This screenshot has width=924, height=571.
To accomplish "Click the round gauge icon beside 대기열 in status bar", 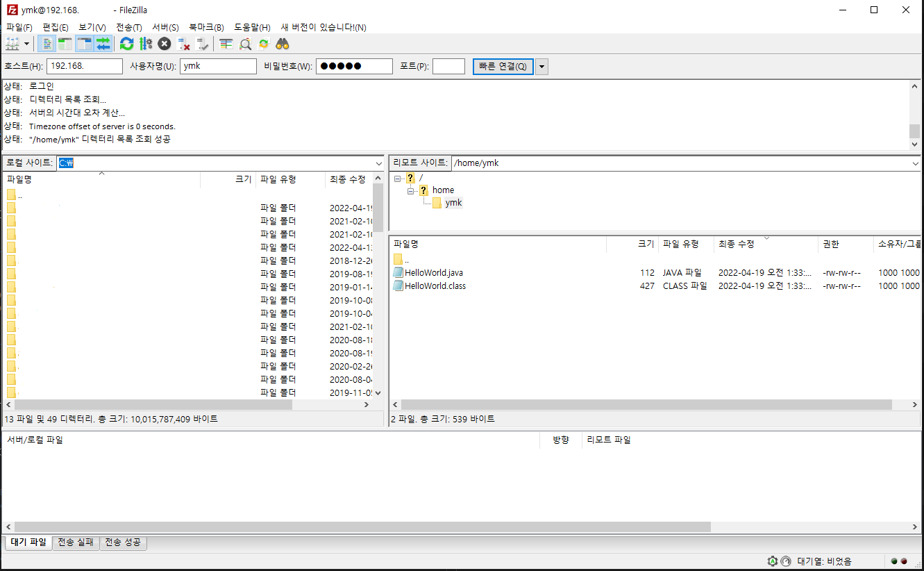I will [x=786, y=561].
